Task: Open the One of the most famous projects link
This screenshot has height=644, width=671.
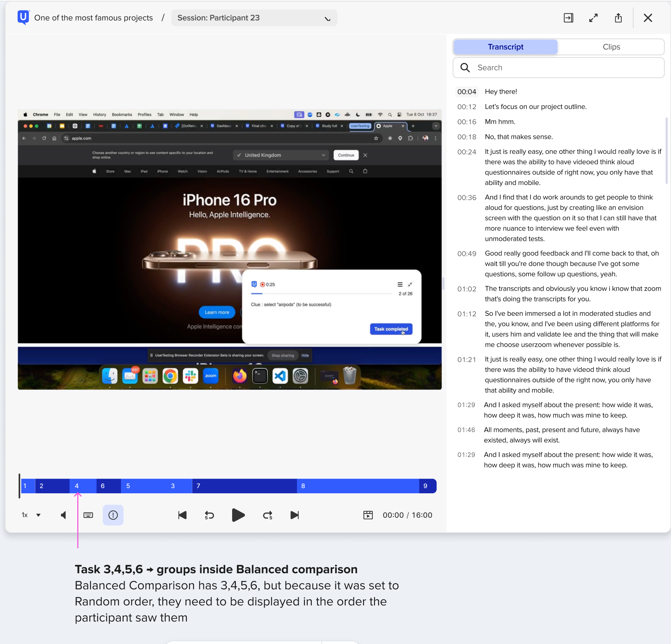Action: pos(93,18)
